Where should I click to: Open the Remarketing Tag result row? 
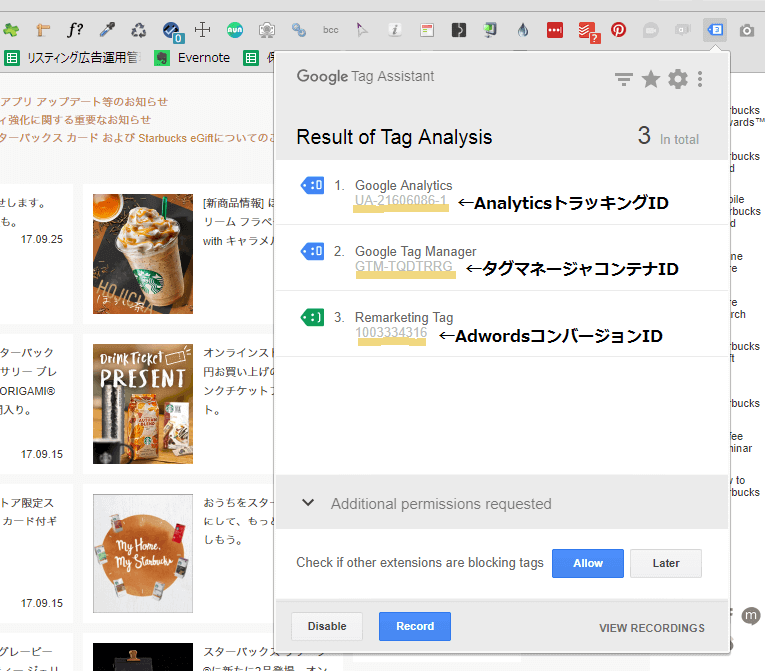point(502,324)
